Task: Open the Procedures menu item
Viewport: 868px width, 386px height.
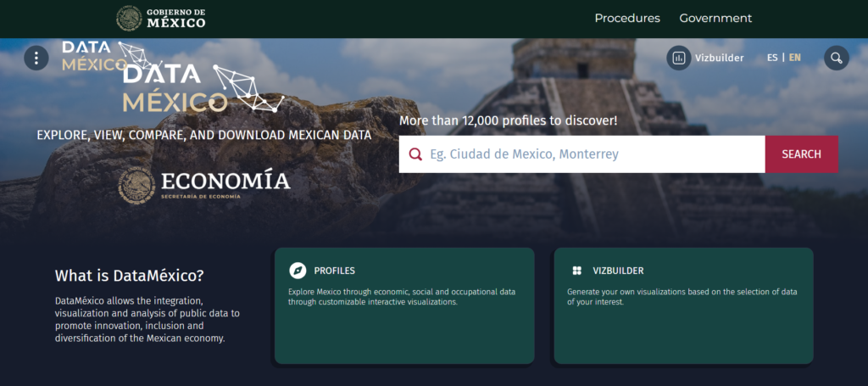Action: click(x=627, y=19)
